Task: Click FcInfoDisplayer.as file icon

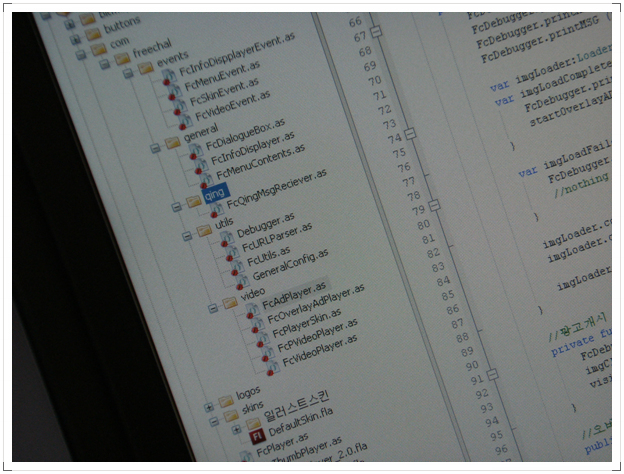Action: 200,165
